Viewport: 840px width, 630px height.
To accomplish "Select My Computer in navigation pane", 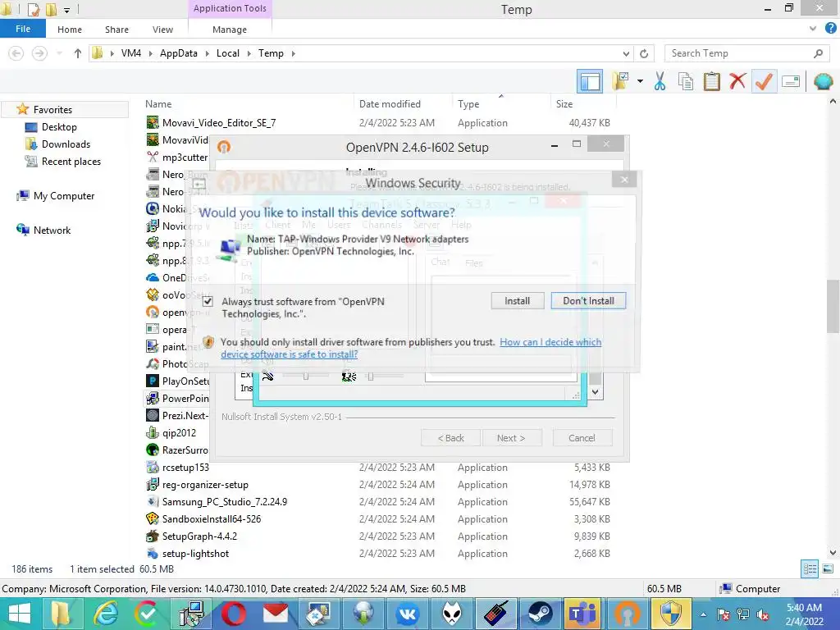I will pos(64,196).
